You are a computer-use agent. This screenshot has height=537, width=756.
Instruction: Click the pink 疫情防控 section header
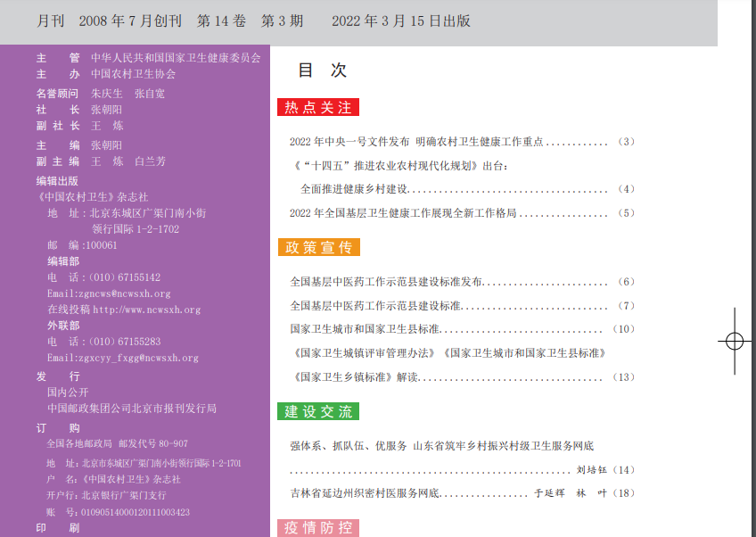(318, 528)
